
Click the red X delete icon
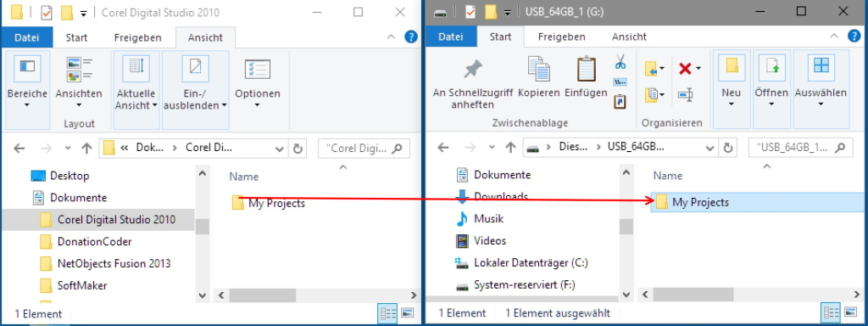(x=685, y=69)
